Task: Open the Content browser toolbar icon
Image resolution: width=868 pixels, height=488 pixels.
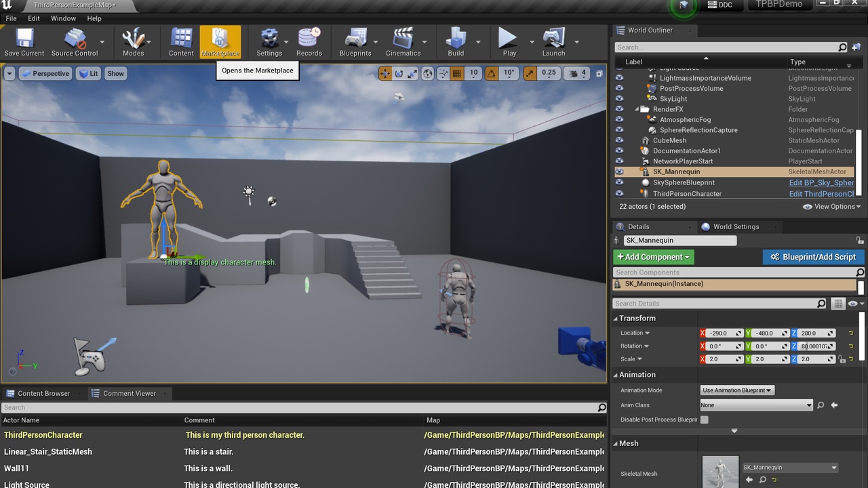Action: [181, 42]
